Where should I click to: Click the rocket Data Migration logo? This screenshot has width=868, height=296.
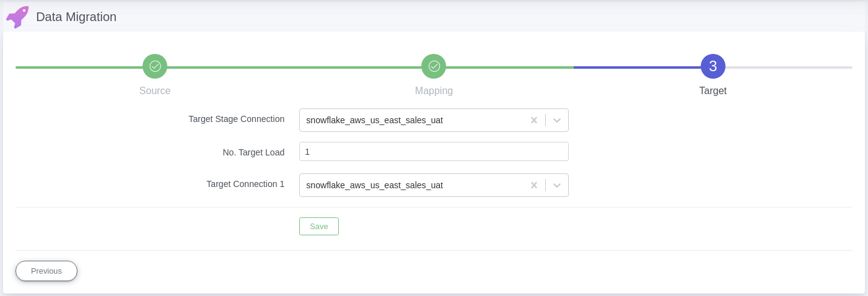(17, 17)
